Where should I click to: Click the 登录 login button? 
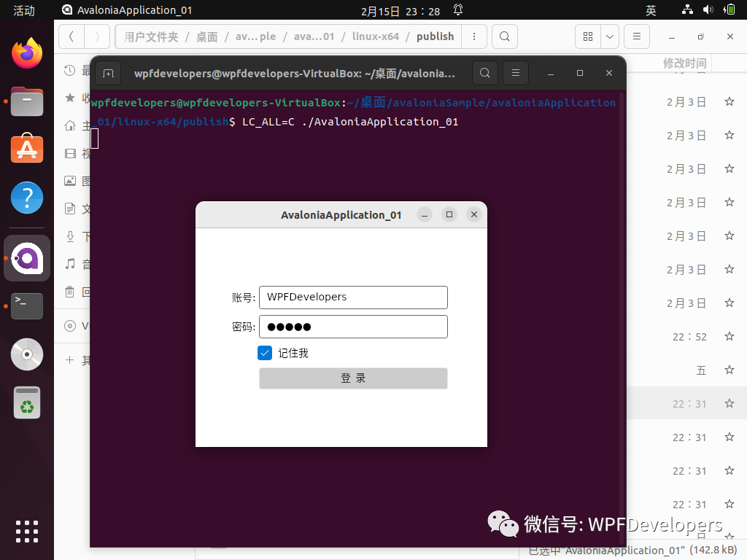tap(353, 378)
